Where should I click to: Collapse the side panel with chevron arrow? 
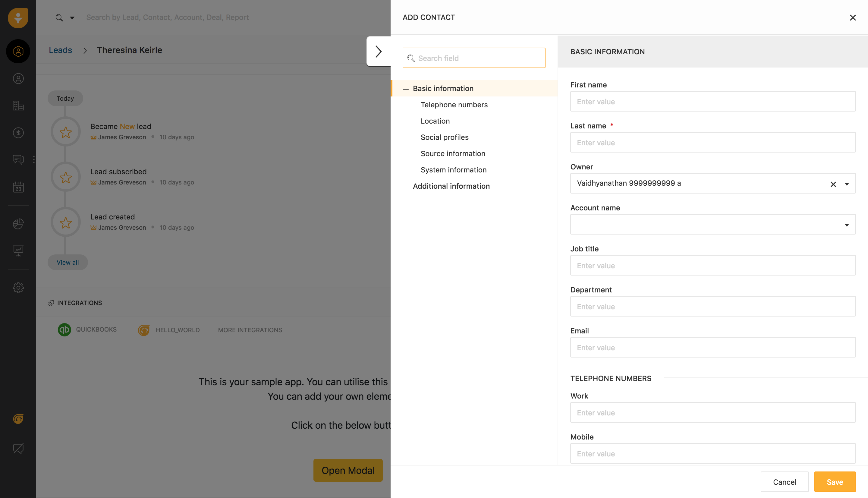pyautogui.click(x=379, y=51)
